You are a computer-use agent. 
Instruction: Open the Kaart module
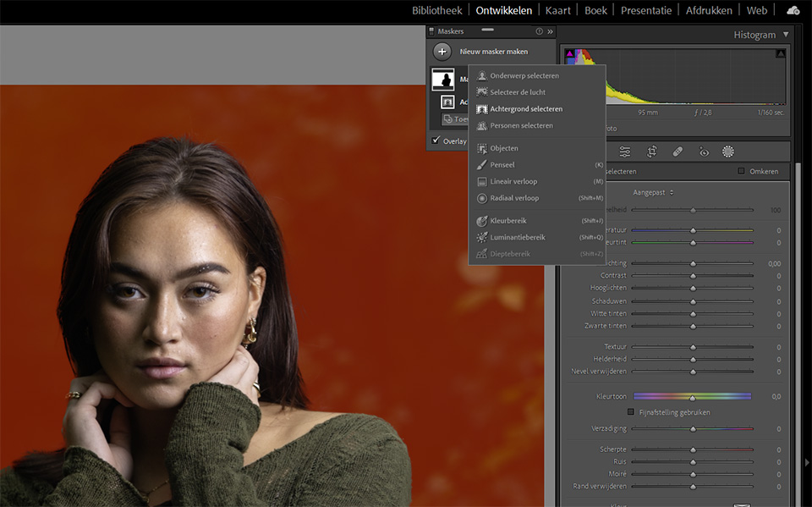pyautogui.click(x=557, y=10)
